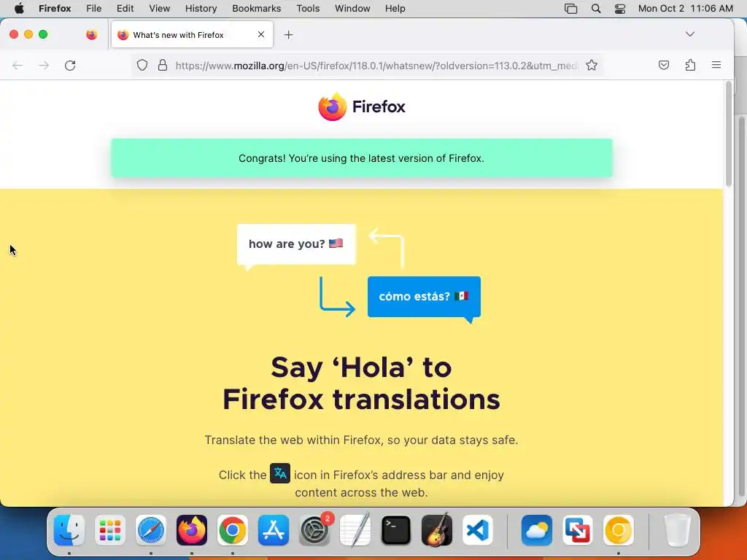Screen dimensions: 747x560
Task: Open the Help menu
Action: [395, 9]
